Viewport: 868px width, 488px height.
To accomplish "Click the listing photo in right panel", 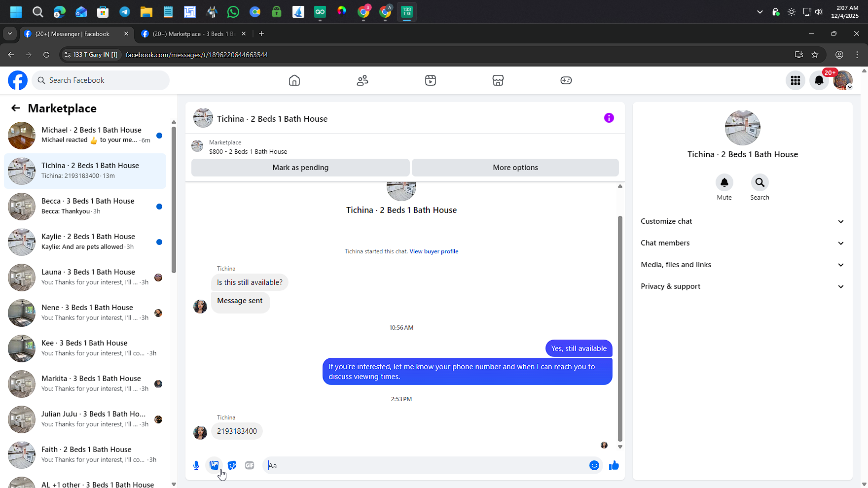I will tap(743, 128).
